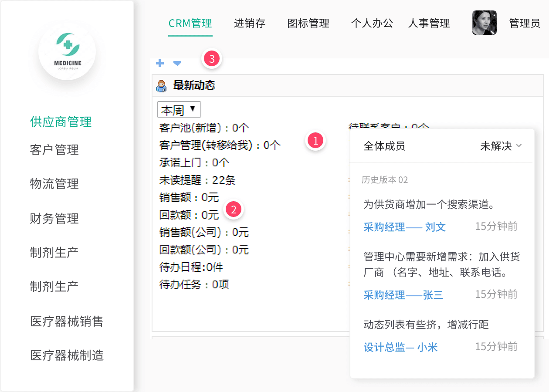Click the 管理员 username label
Screen dimensions: 549x392
[x=525, y=23]
